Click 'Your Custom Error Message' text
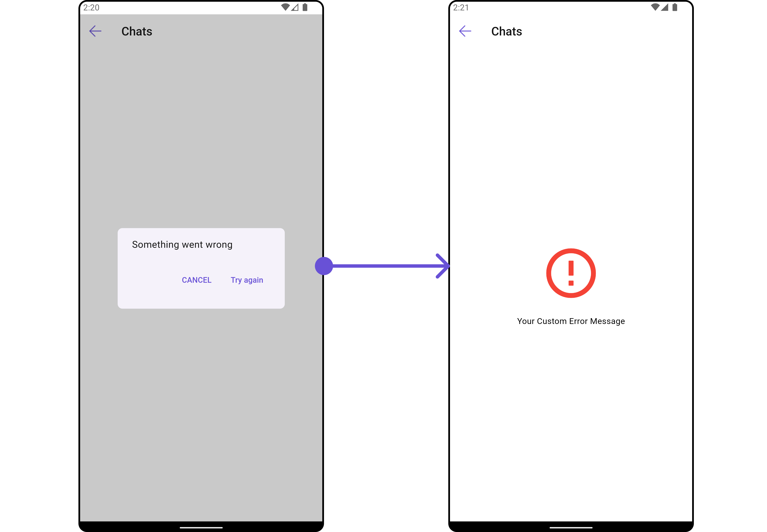Viewport: 767px width, 532px height. tap(571, 321)
